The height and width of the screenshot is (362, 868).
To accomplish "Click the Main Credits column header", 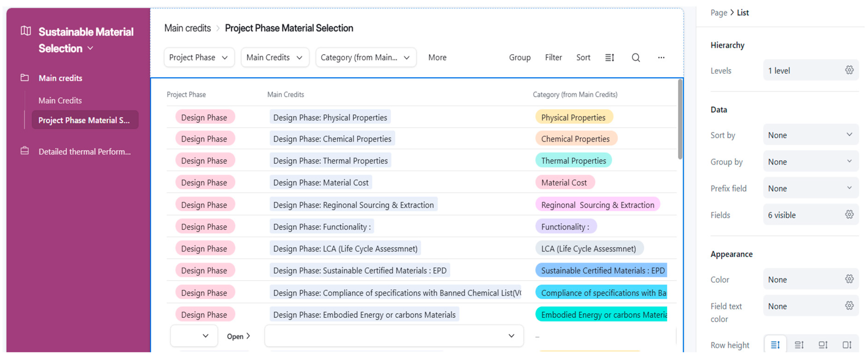I will click(285, 95).
